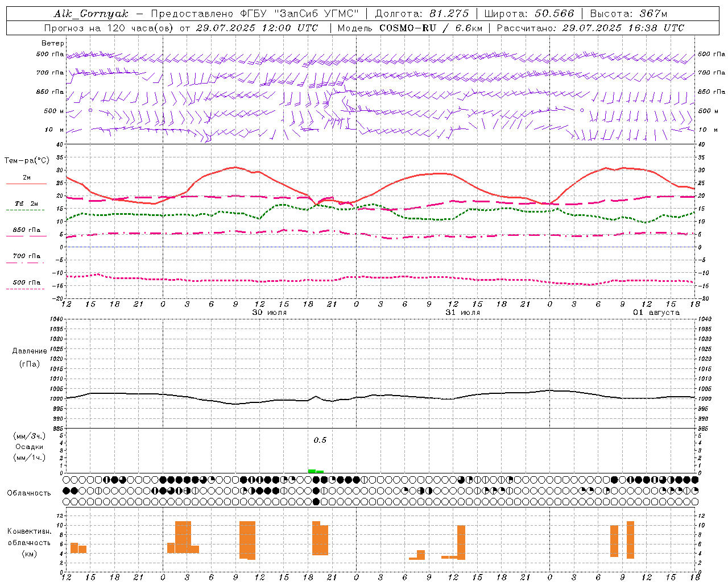Click the 'Давление' pressure panel label
Screen dimensions: 728x582
30,351
